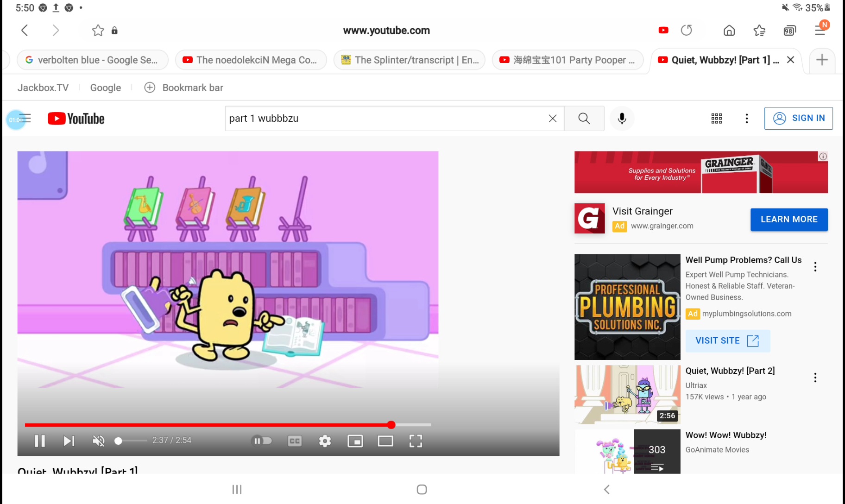Open the Wow! Wow! Wubbzy! playlist thumbnail
The image size is (845, 504).
[627, 452]
